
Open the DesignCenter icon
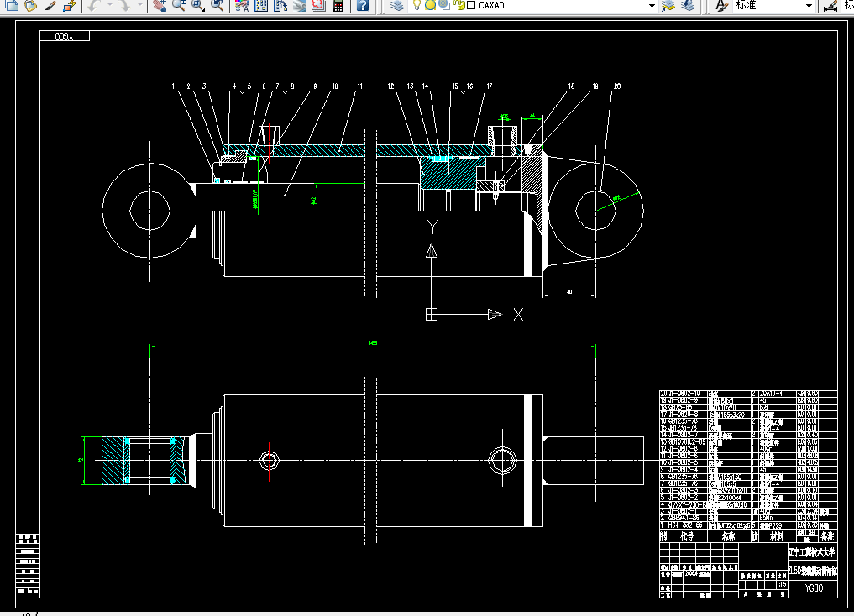tap(261, 5)
